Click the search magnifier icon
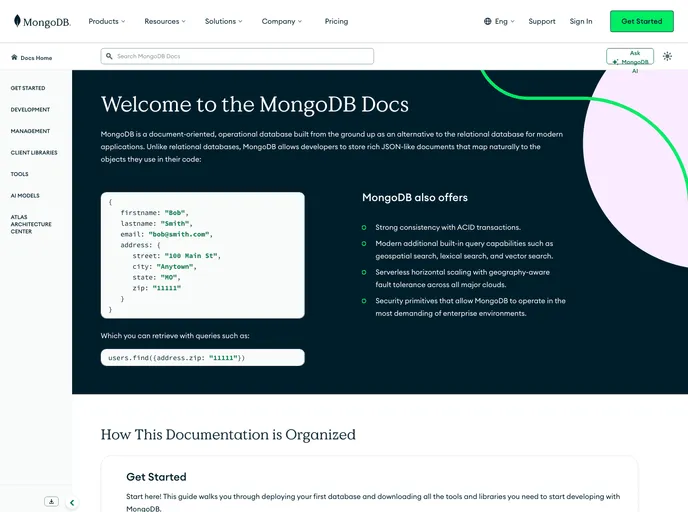 (x=109, y=56)
